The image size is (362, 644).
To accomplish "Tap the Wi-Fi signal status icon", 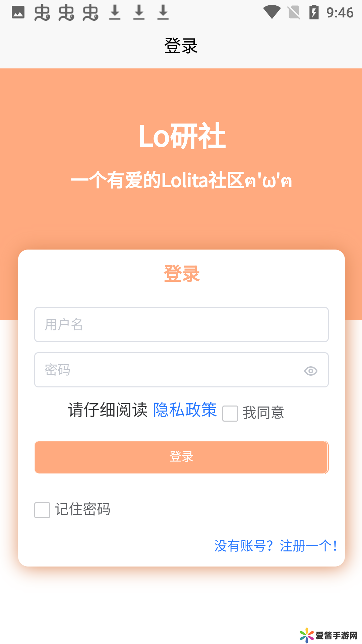I will 272,12.
